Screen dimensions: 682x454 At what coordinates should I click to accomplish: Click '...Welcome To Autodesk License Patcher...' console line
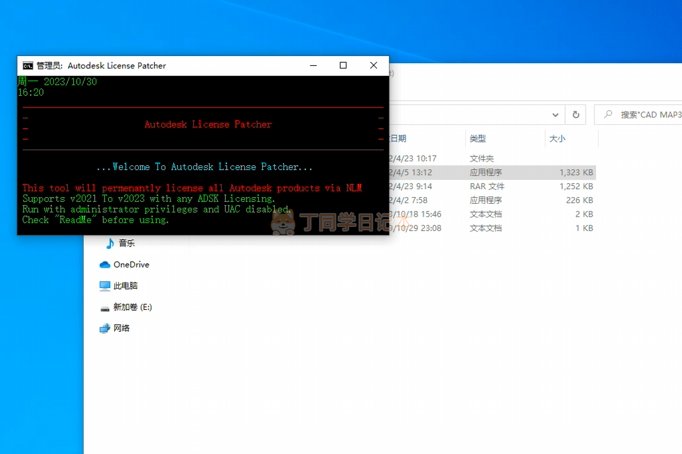tap(204, 167)
